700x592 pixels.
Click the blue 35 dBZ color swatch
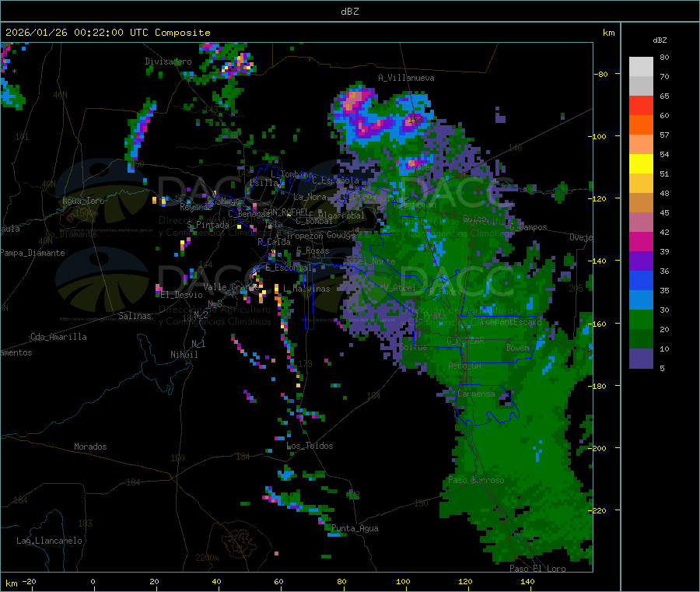coord(641,280)
